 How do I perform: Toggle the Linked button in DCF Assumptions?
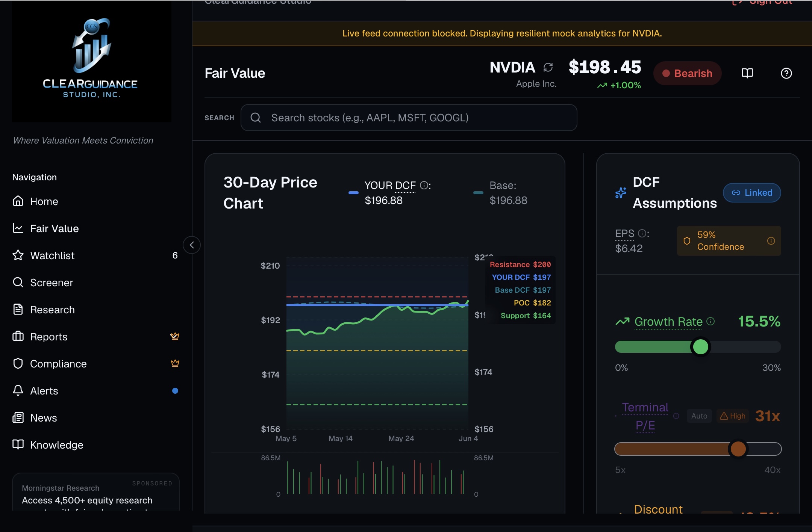tap(752, 193)
